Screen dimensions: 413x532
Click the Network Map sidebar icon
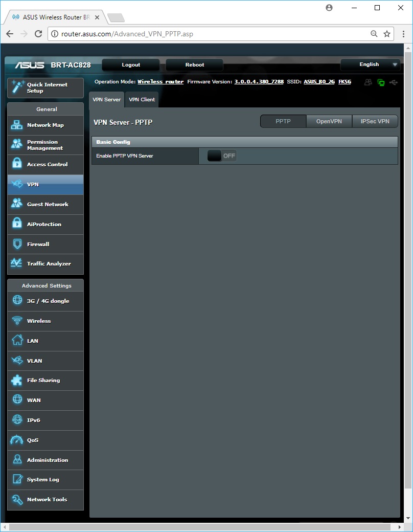[17, 125]
